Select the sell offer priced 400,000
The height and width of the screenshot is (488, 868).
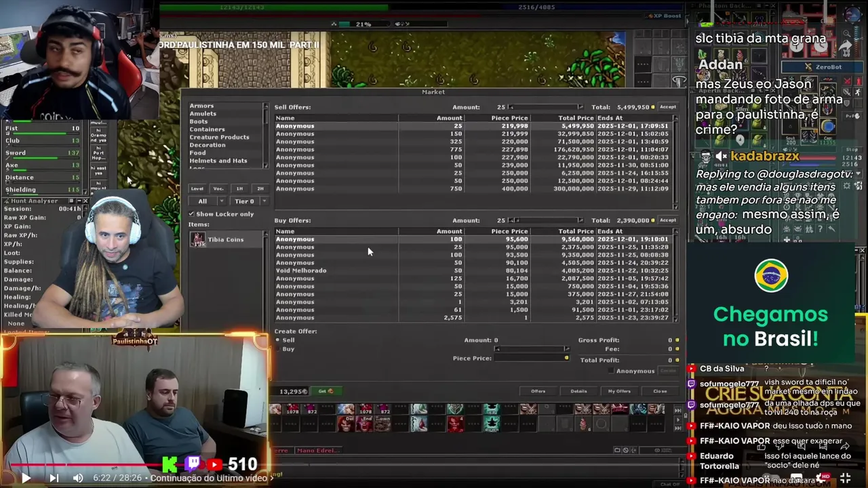(x=473, y=188)
